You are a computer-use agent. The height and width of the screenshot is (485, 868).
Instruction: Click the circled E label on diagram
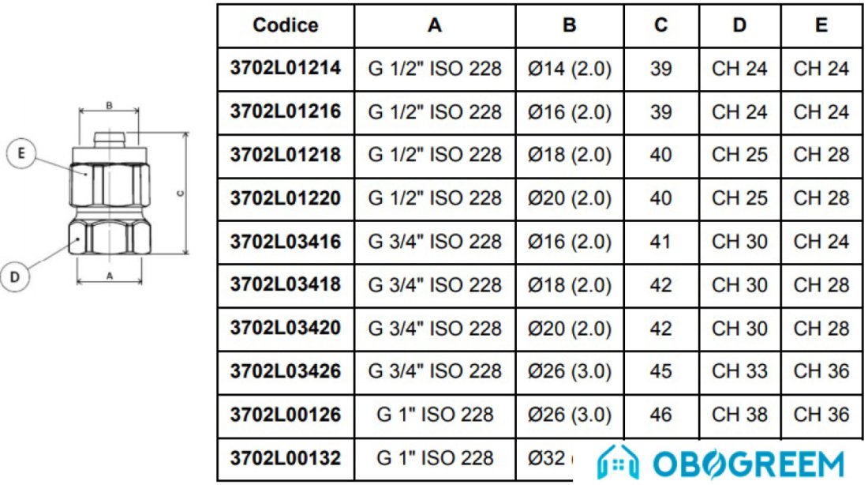coord(21,153)
